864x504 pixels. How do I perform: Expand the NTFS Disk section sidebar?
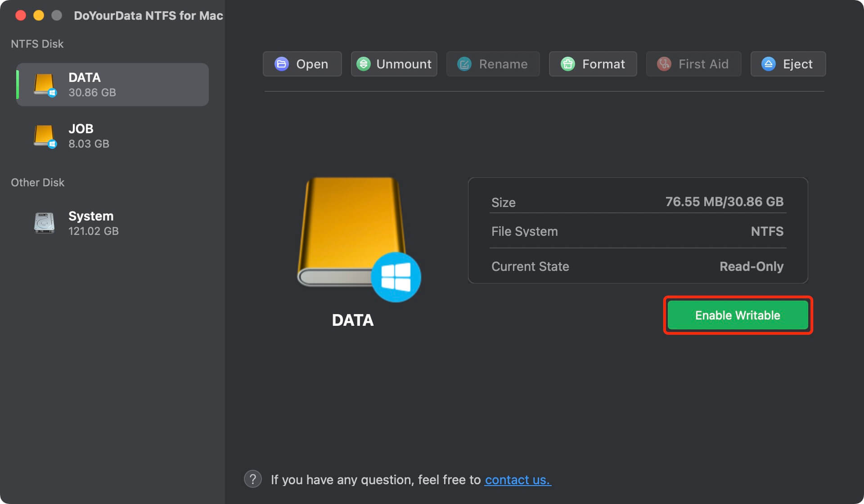click(x=37, y=43)
